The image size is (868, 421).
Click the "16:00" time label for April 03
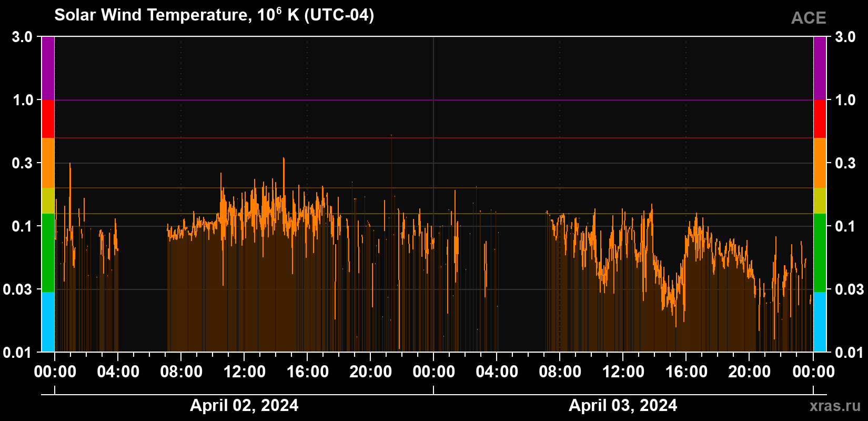tap(687, 372)
